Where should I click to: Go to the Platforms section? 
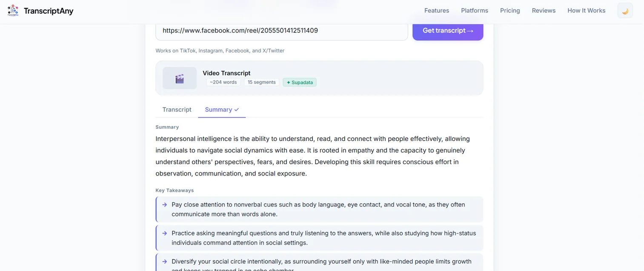pos(475,11)
